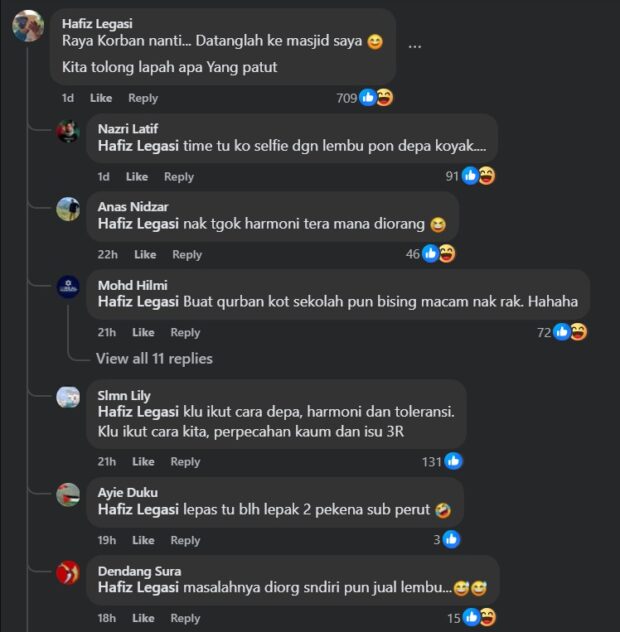This screenshot has width=620, height=632.
Task: Click Ayie Duku's profile avatar
Action: tap(68, 495)
